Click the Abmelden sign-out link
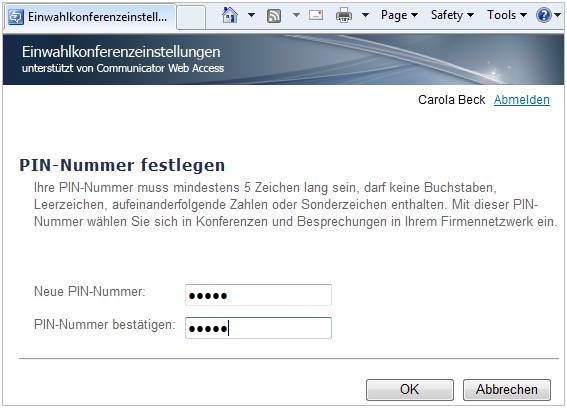567x408 pixels. 521,99
